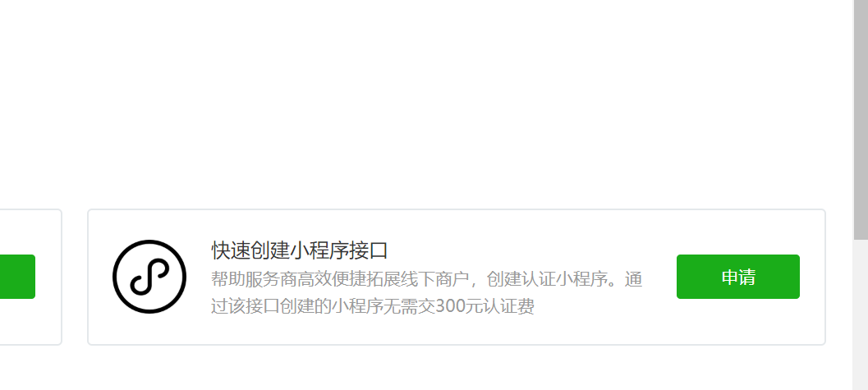868x390 pixels.
Task: Click the scrollbar track below the thumb
Action: (x=861, y=315)
